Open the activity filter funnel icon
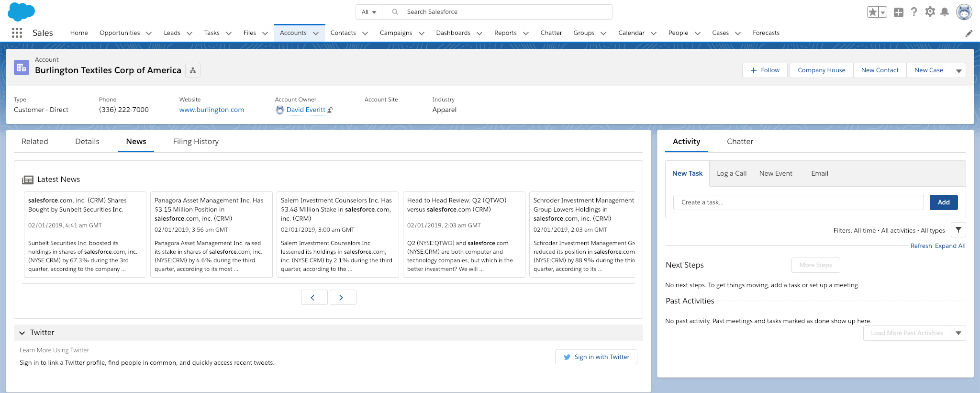Image resolution: width=980 pixels, height=393 pixels. [958, 230]
